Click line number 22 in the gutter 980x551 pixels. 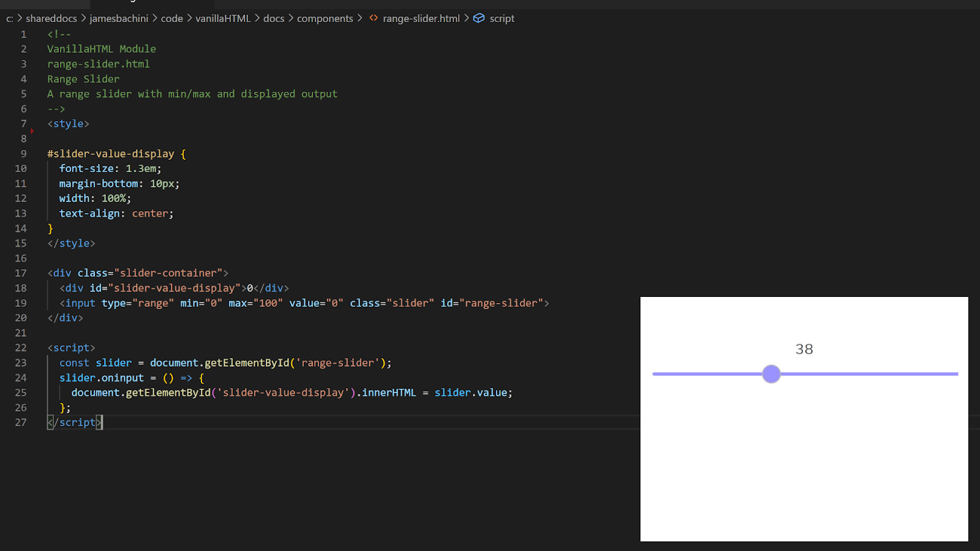(21, 348)
